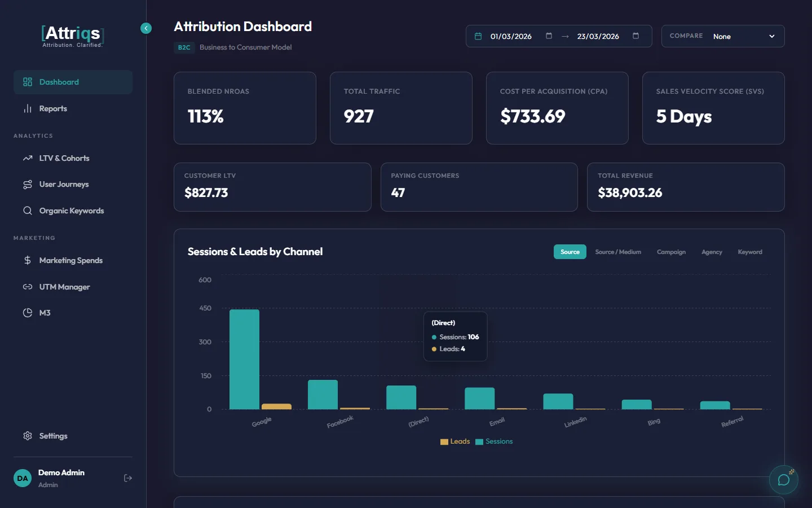Open the chat assistant bubble icon
Screen dimensions: 812x508
pyautogui.click(x=784, y=480)
